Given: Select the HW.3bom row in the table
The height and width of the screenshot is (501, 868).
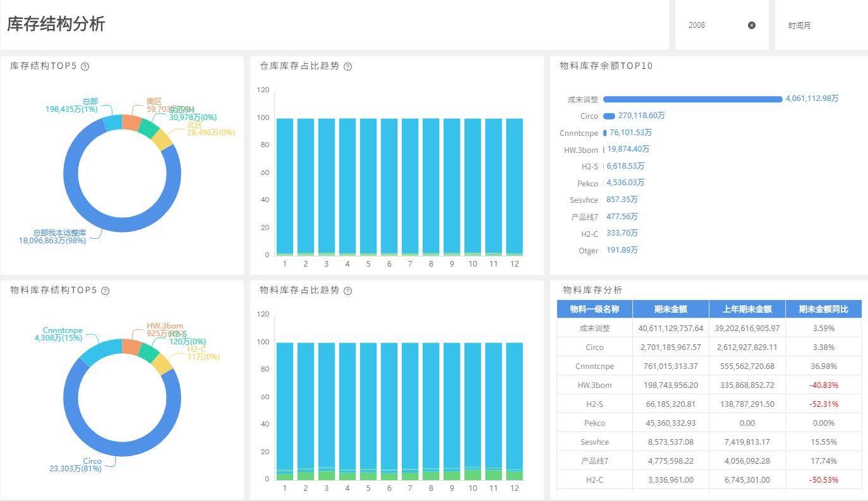Looking at the screenshot, I should point(594,385).
